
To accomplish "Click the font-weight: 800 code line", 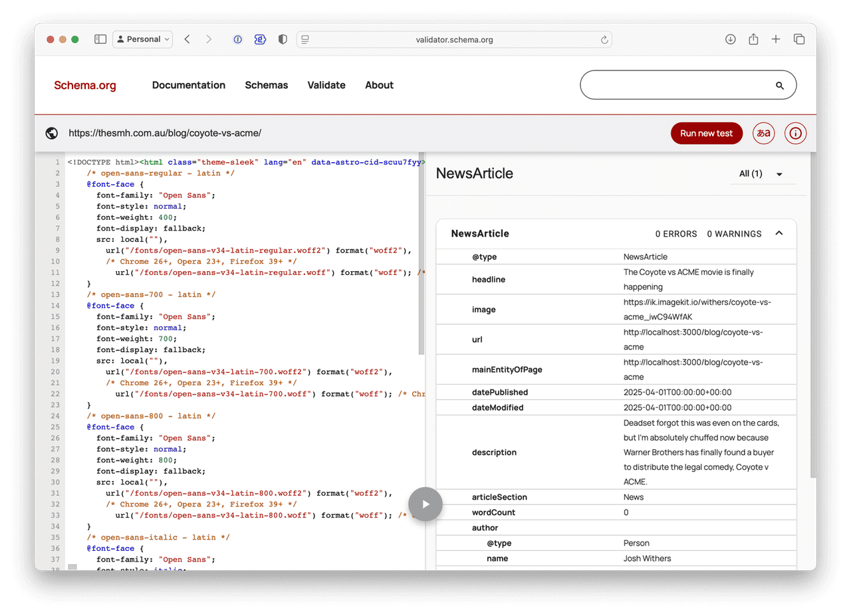I will (136, 460).
